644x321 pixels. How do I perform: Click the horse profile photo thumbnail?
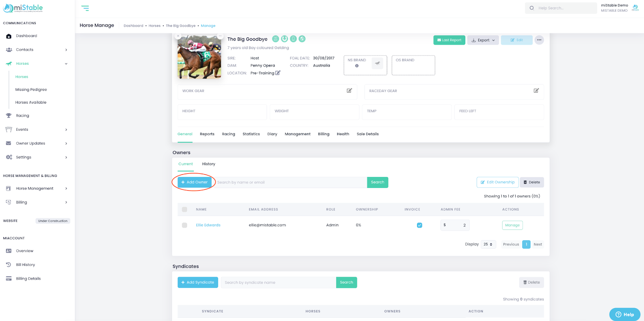point(199,57)
